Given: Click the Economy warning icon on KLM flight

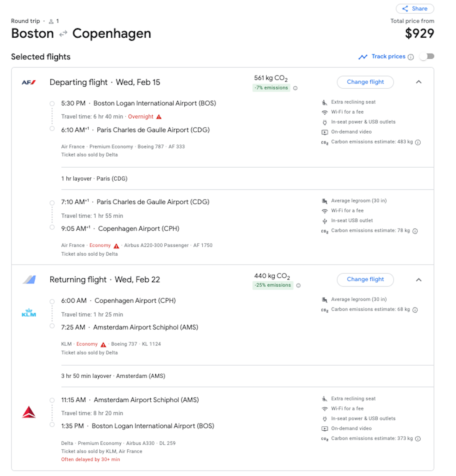Looking at the screenshot, I should [103, 344].
